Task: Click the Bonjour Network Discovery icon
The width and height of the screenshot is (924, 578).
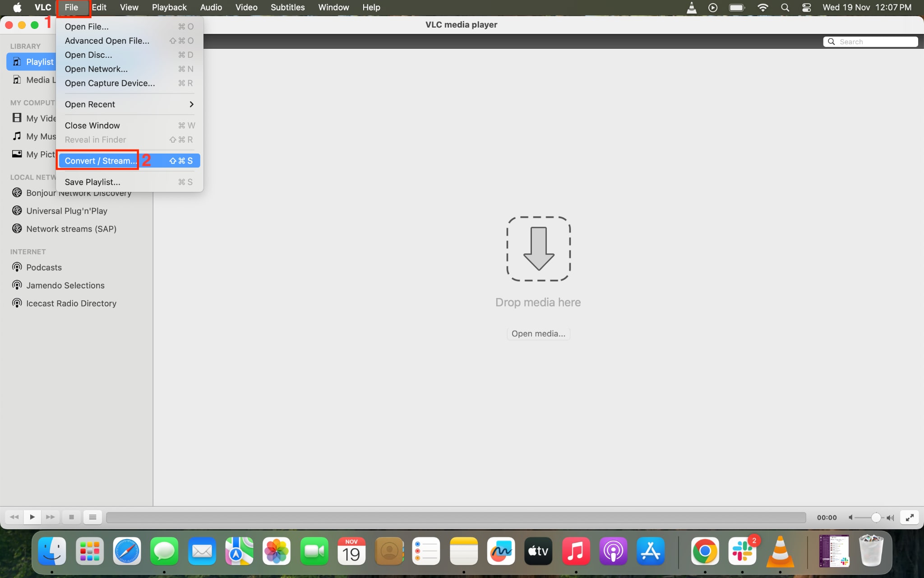Action: [x=17, y=192]
